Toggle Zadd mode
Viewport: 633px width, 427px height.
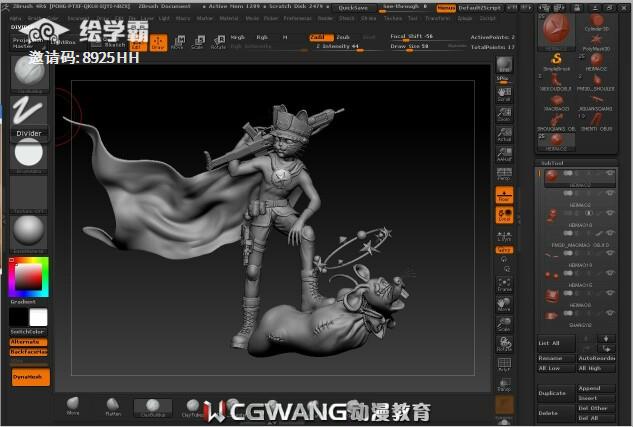tap(321, 37)
